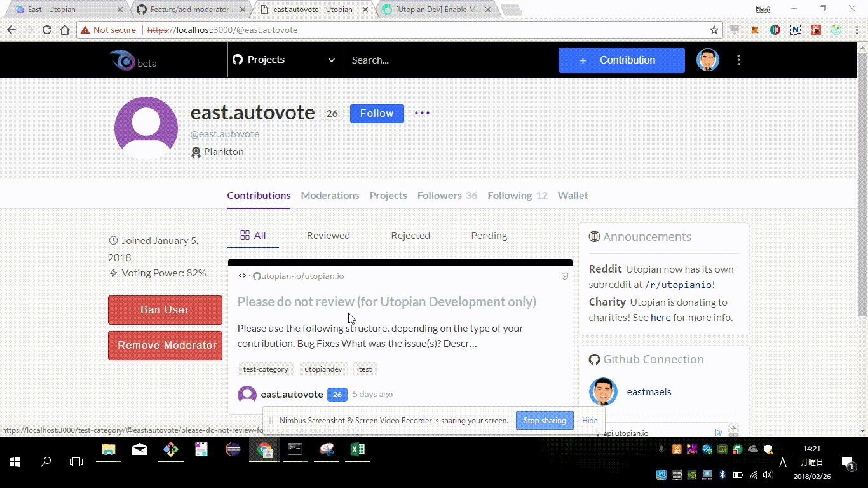Click the red React-style extension icon

(816, 30)
